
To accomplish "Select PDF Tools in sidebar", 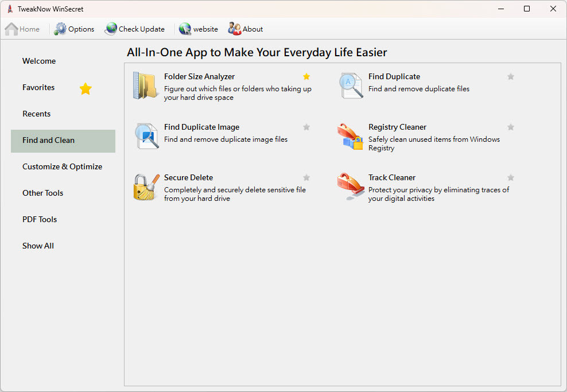I will click(40, 219).
